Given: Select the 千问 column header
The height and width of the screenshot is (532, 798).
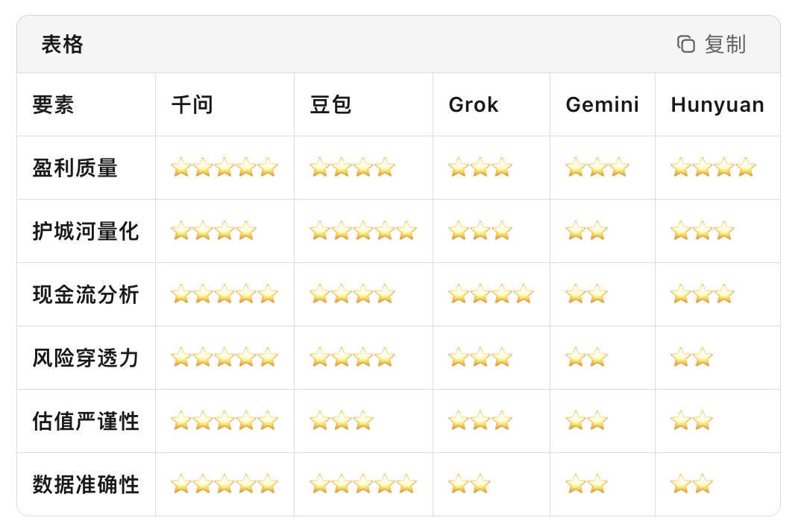Looking at the screenshot, I should click(x=192, y=105).
